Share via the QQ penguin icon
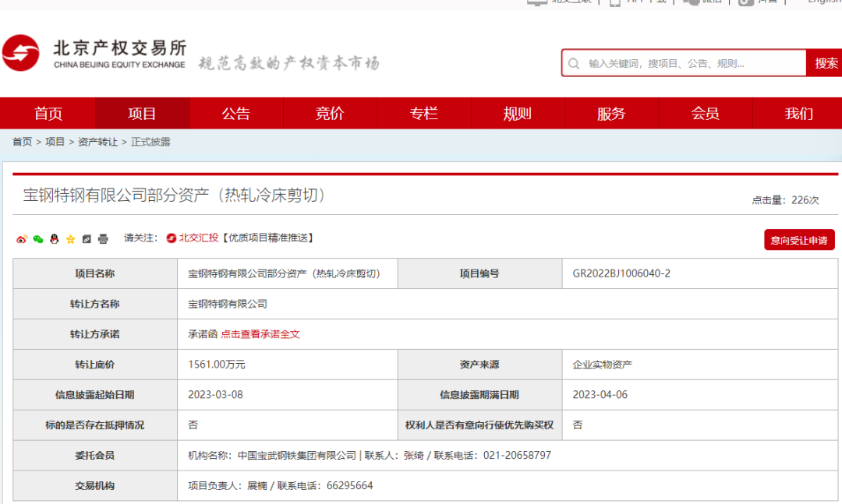Screen dimensions: 842x504 point(54,239)
